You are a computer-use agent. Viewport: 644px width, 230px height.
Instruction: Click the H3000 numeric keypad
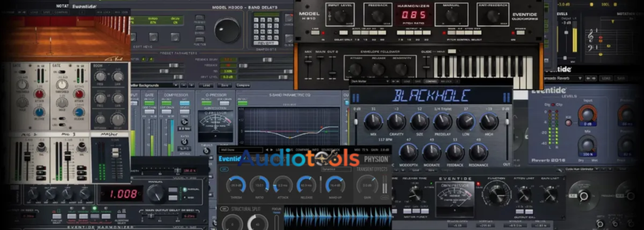tap(265, 28)
